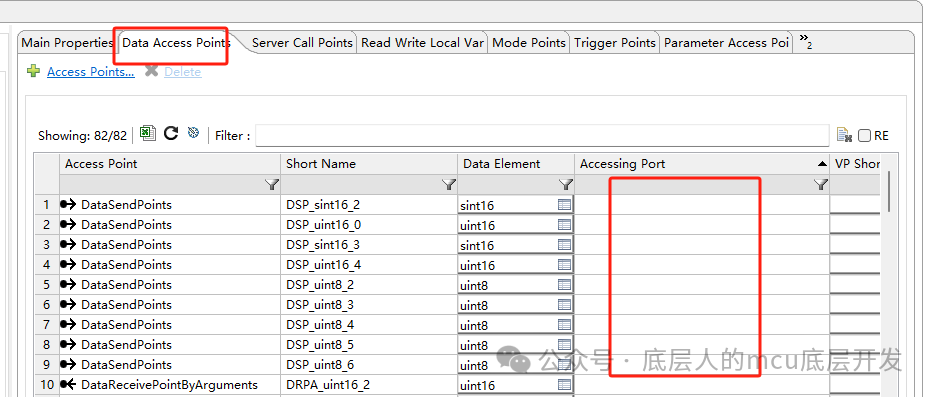The width and height of the screenshot is (932, 397).
Task: Open data element picker for DSP_uint16_4
Action: point(564,264)
